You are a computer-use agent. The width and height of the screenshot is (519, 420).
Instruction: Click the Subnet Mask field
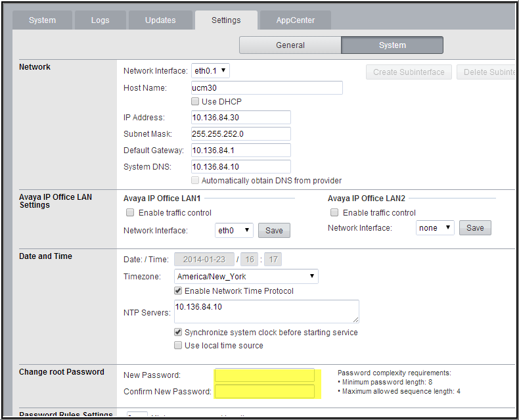[240, 134]
